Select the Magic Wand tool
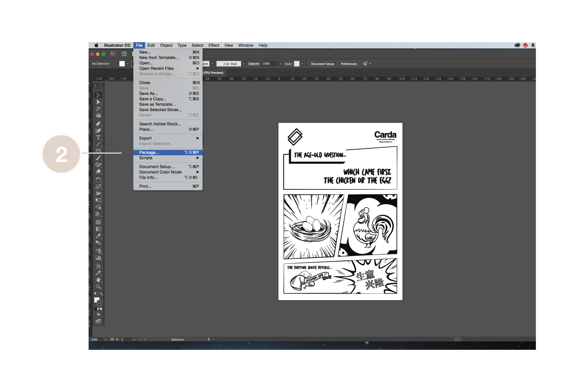The image size is (578, 392). 98,109
